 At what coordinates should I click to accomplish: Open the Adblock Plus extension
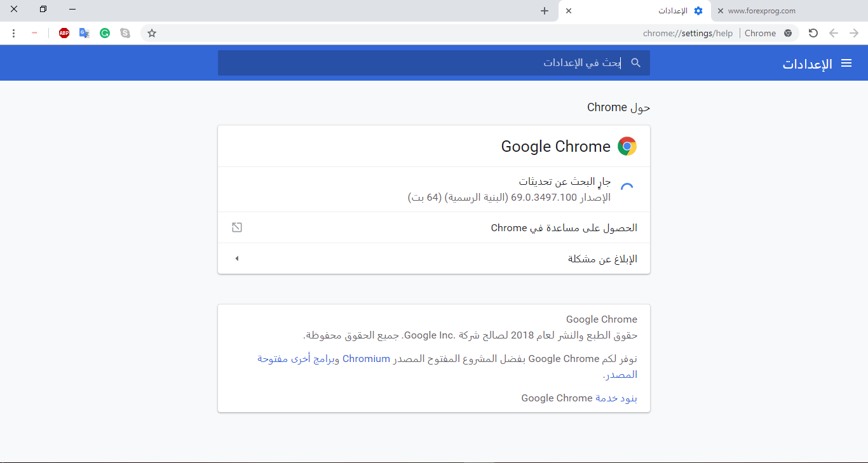64,33
